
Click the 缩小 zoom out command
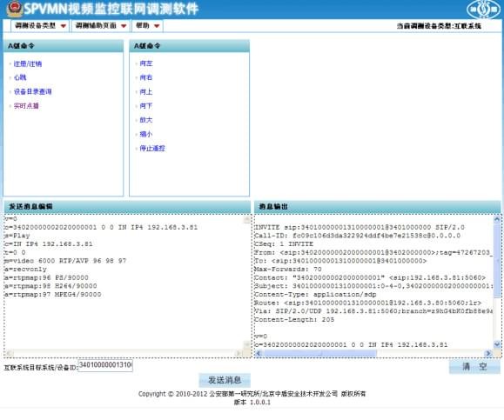[x=146, y=134]
